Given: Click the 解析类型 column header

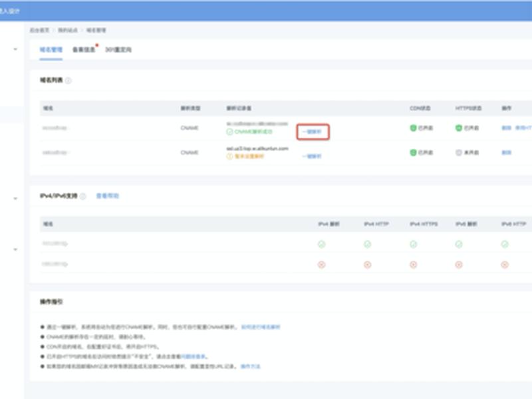Looking at the screenshot, I should [x=190, y=108].
